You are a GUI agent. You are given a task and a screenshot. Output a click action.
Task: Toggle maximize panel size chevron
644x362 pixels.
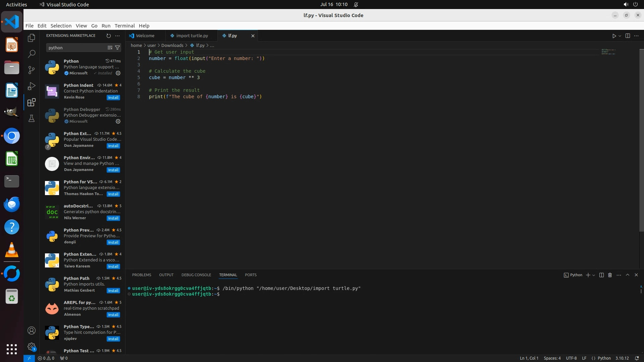(x=628, y=275)
